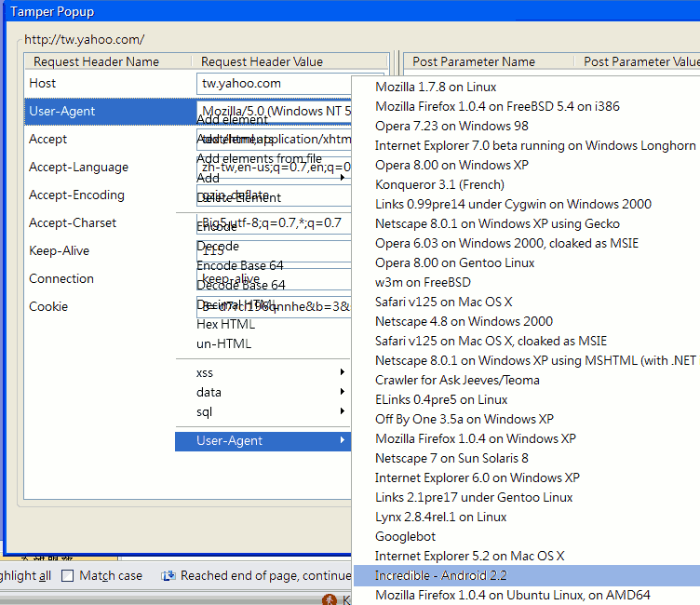
Task: Click the Accept header name
Action: pos(47,140)
